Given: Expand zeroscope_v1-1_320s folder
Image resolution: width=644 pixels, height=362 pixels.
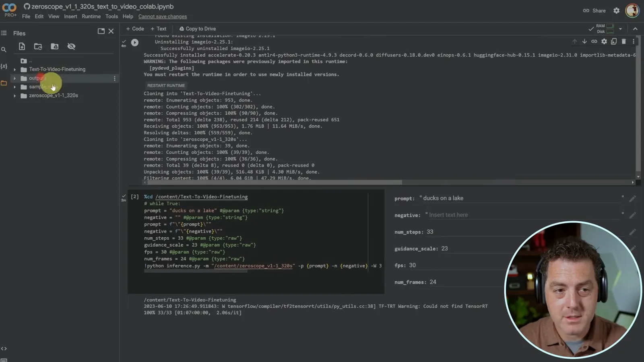Looking at the screenshot, I should 15,96.
